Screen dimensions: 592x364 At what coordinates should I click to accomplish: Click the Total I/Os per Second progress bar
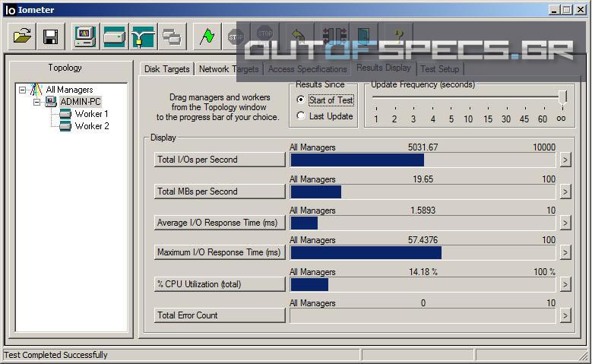tap(423, 160)
